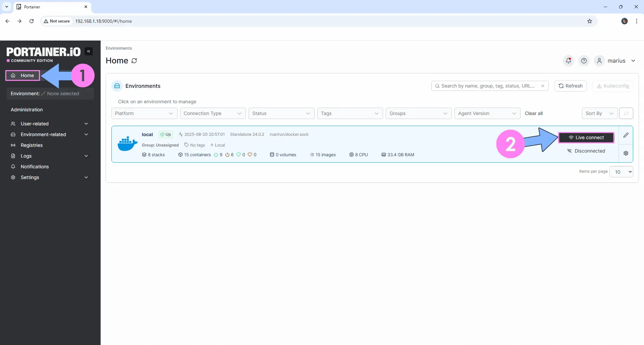This screenshot has height=345, width=644.
Task: Open Administration in the sidebar
Action: point(27,110)
